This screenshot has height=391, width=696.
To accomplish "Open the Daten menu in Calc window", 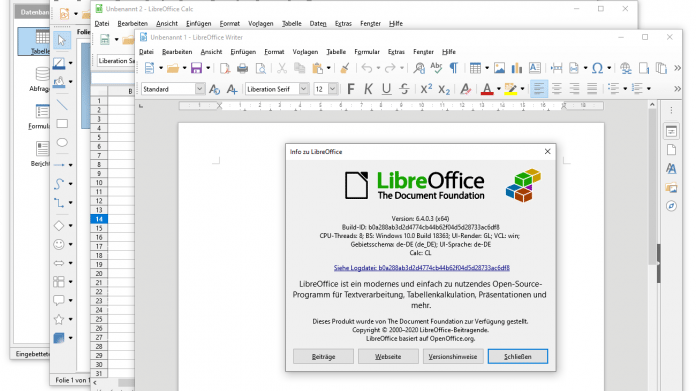I will (x=318, y=24).
